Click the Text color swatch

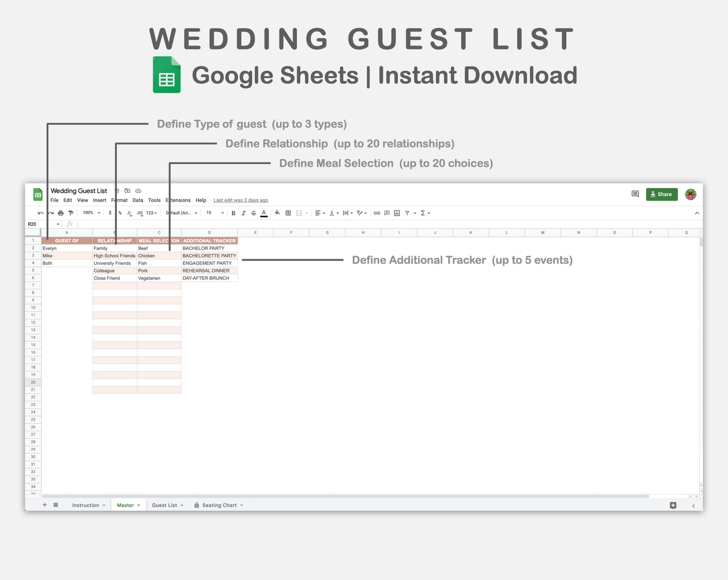point(263,212)
